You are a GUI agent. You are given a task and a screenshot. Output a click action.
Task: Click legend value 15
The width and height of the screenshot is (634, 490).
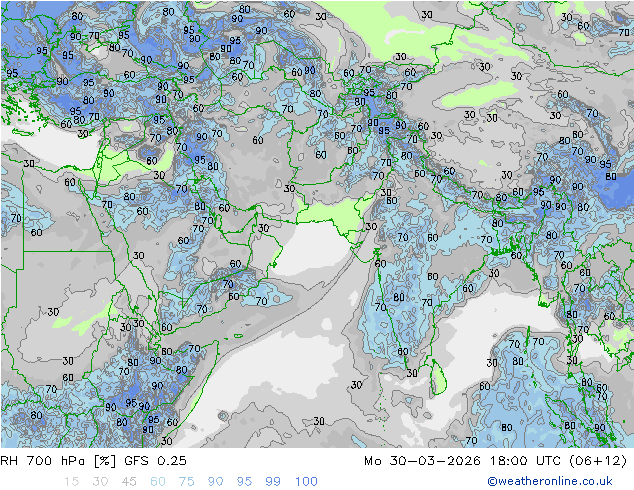(71, 481)
